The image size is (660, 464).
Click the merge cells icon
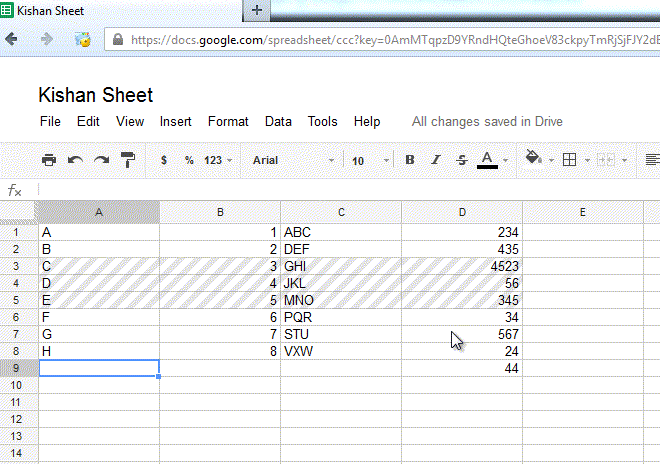pyautogui.click(x=606, y=160)
